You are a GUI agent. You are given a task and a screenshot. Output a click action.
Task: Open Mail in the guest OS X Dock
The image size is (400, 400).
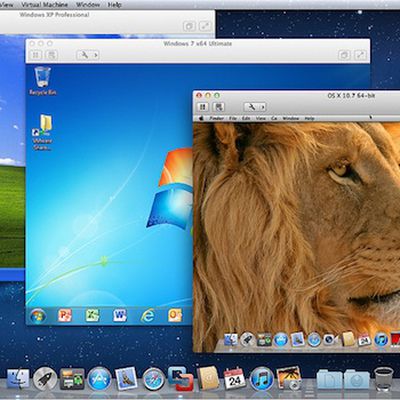pyautogui.click(x=297, y=339)
